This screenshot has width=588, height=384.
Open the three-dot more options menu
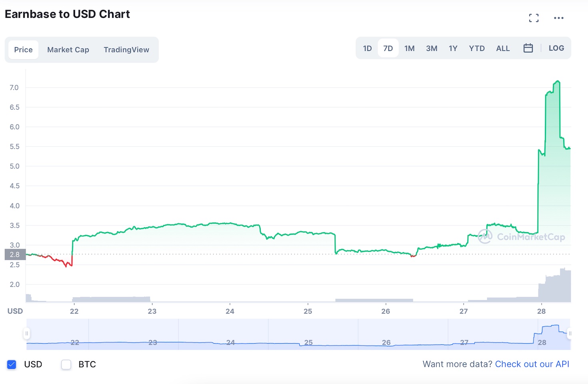click(559, 18)
